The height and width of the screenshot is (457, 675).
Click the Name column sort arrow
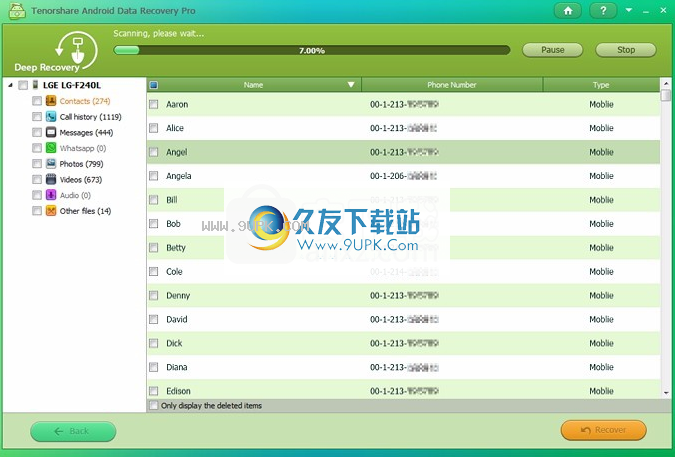click(x=351, y=85)
